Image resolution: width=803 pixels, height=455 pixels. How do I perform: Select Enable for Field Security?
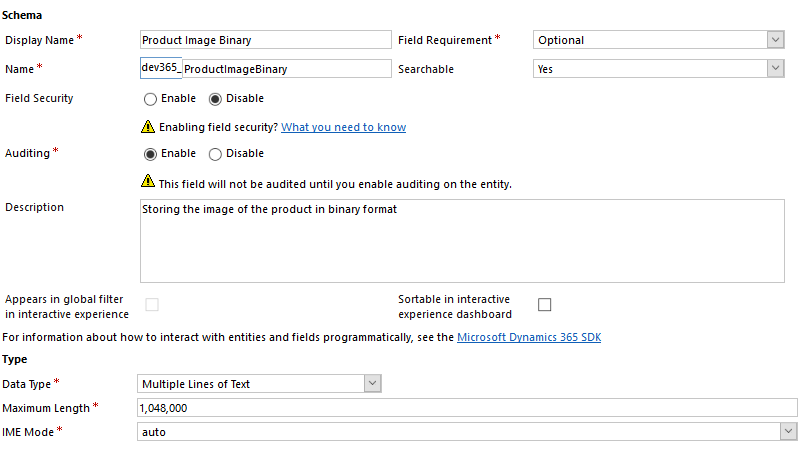[151, 99]
